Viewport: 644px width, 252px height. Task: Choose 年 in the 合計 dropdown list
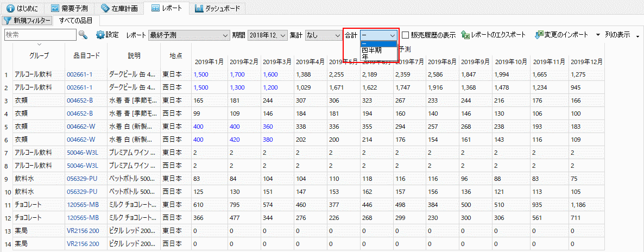[364, 56]
